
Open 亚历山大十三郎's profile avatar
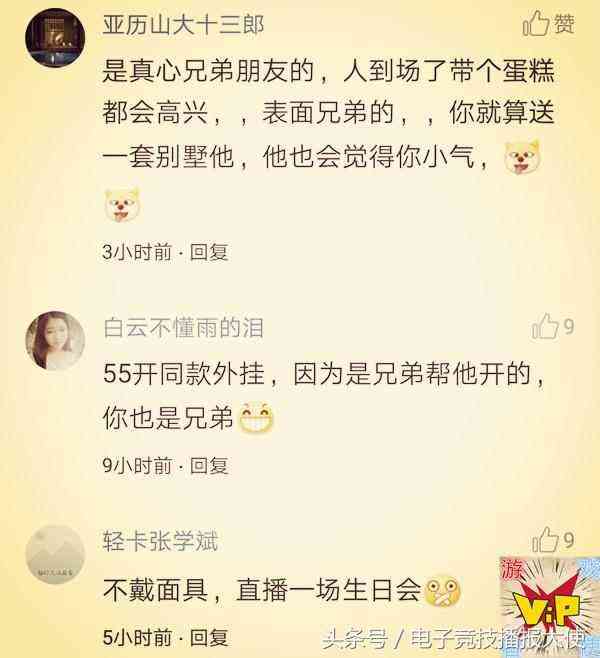coord(55,38)
